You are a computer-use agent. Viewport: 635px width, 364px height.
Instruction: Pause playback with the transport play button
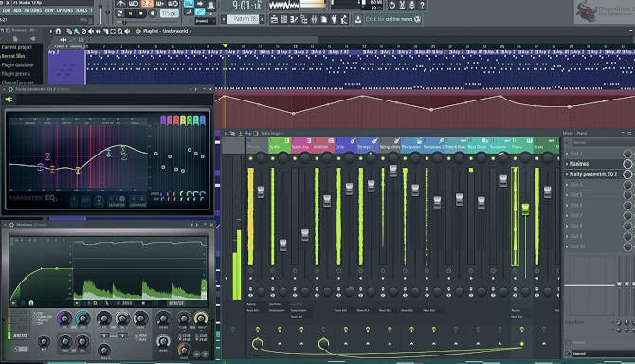point(131,13)
